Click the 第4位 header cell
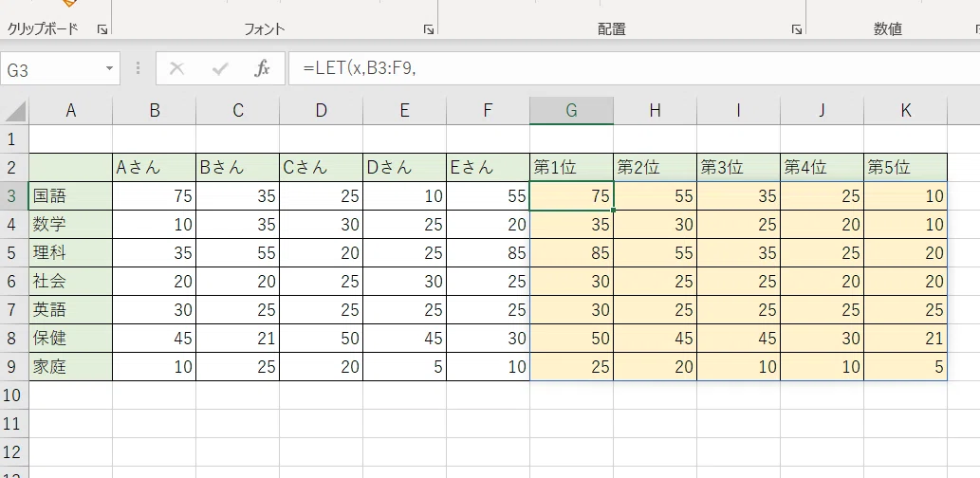980x478 pixels. [x=822, y=168]
